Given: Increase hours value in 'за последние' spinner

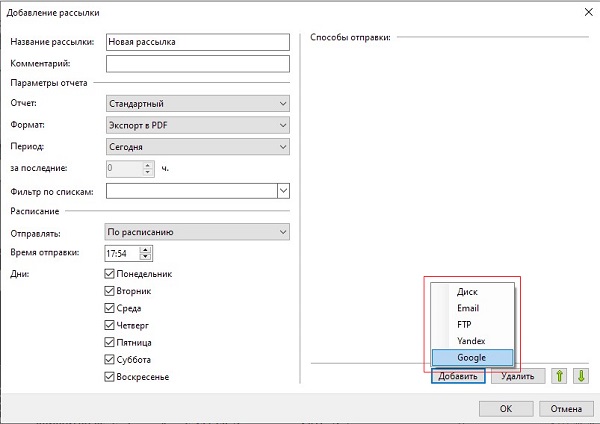Looking at the screenshot, I should coord(148,165).
